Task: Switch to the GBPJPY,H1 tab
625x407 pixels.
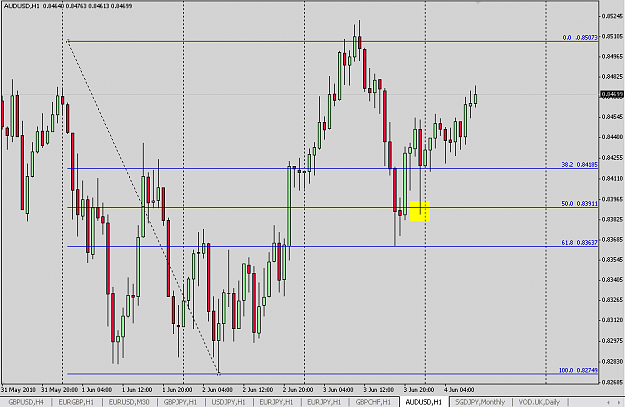Action: 180,402
